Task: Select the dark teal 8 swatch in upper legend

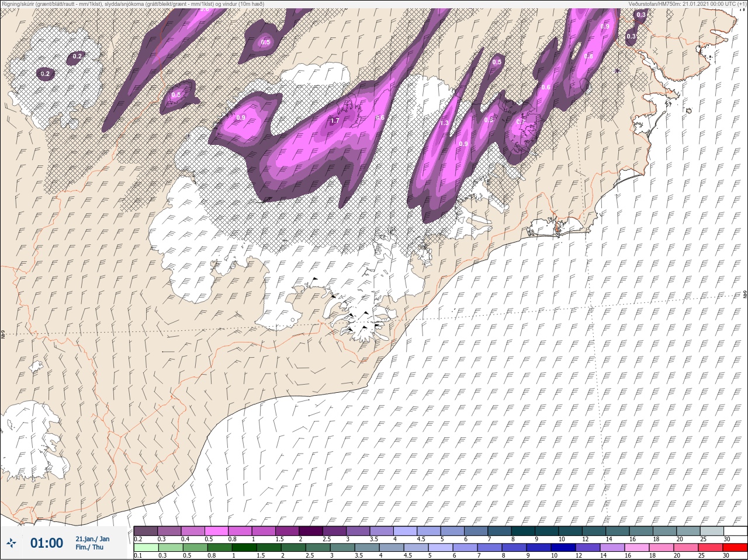Action: [523, 531]
